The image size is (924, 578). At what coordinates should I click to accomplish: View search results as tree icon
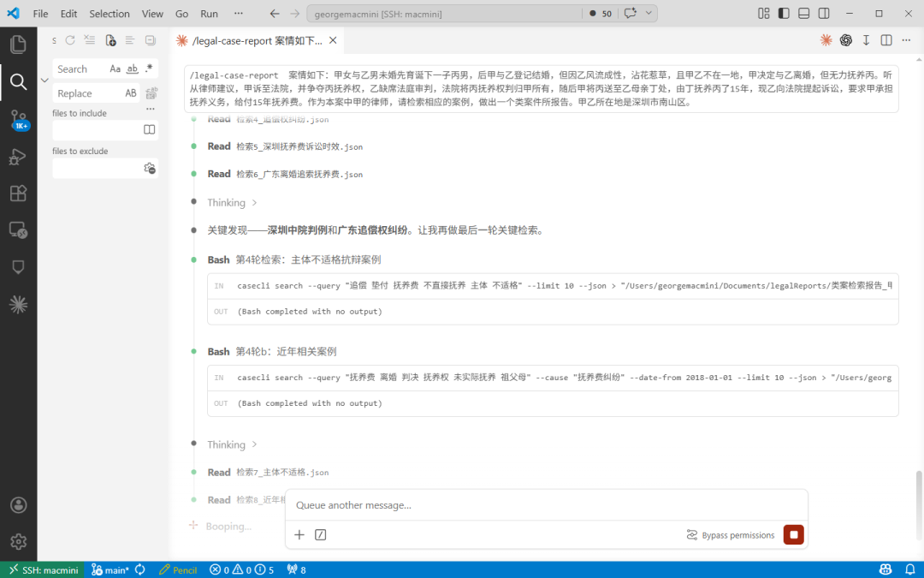point(130,40)
